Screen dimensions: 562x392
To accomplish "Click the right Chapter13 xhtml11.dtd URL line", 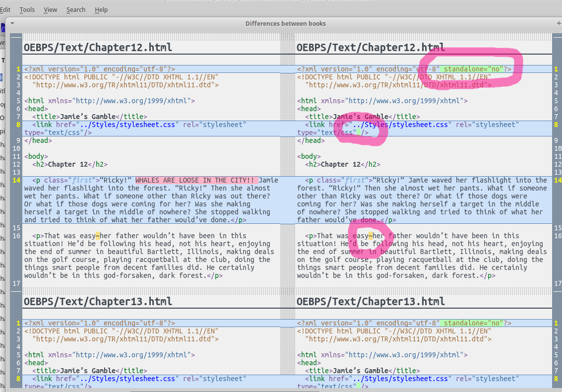I will (x=398, y=338).
